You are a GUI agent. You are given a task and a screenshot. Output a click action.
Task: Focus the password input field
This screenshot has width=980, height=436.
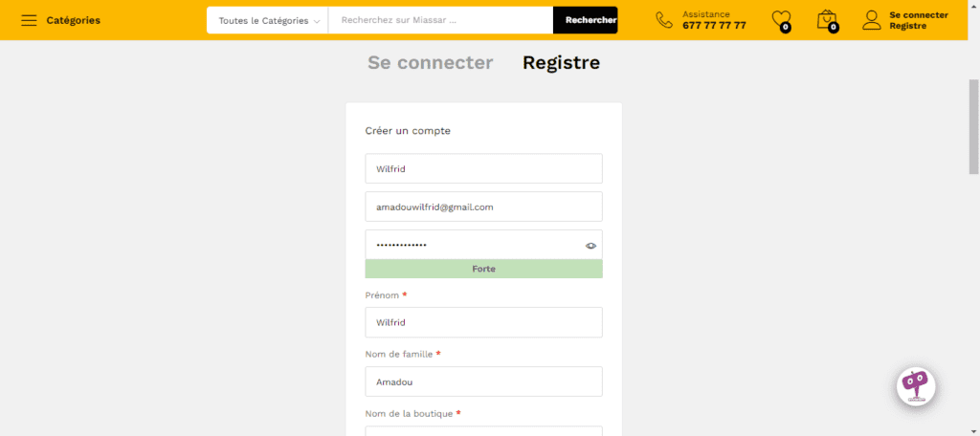coord(474,245)
